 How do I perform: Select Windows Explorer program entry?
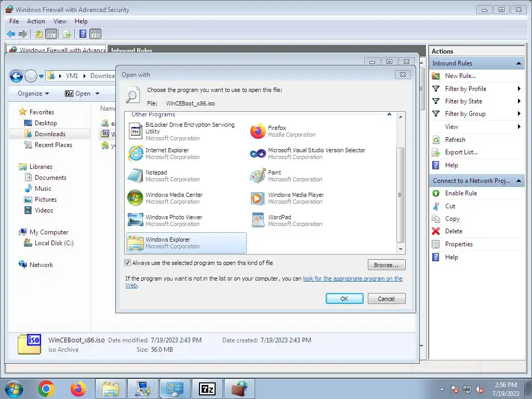pos(187,243)
